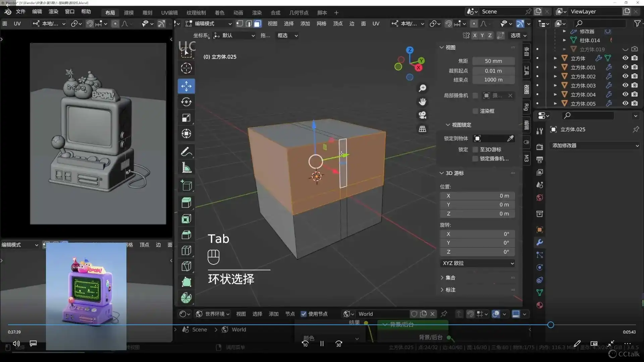Select the Scale tool
644x362 pixels.
(x=186, y=117)
